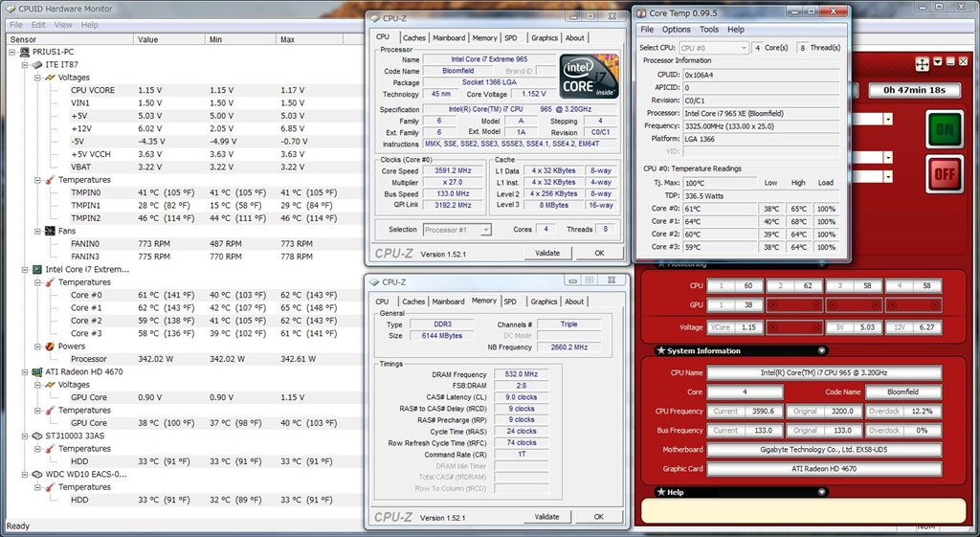Screen dimensions: 980x537
Task: Click the ST310003 33AS hard drive icon
Action: pos(37,436)
